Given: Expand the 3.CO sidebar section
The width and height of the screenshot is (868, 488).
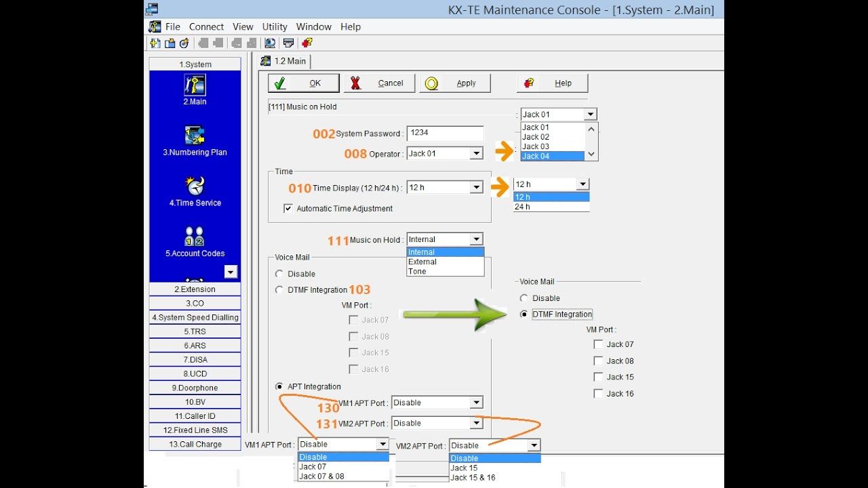Looking at the screenshot, I should click(195, 304).
